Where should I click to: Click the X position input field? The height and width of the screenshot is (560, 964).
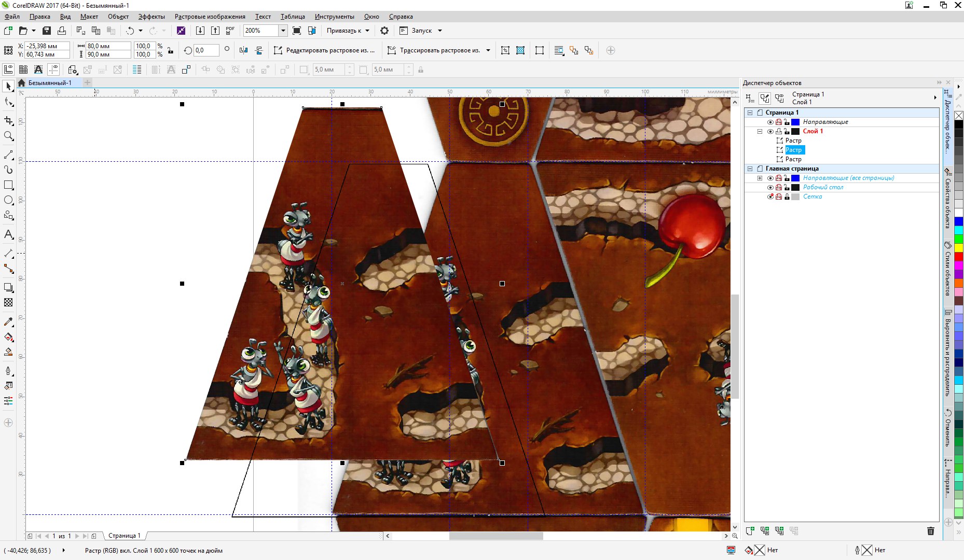point(47,46)
